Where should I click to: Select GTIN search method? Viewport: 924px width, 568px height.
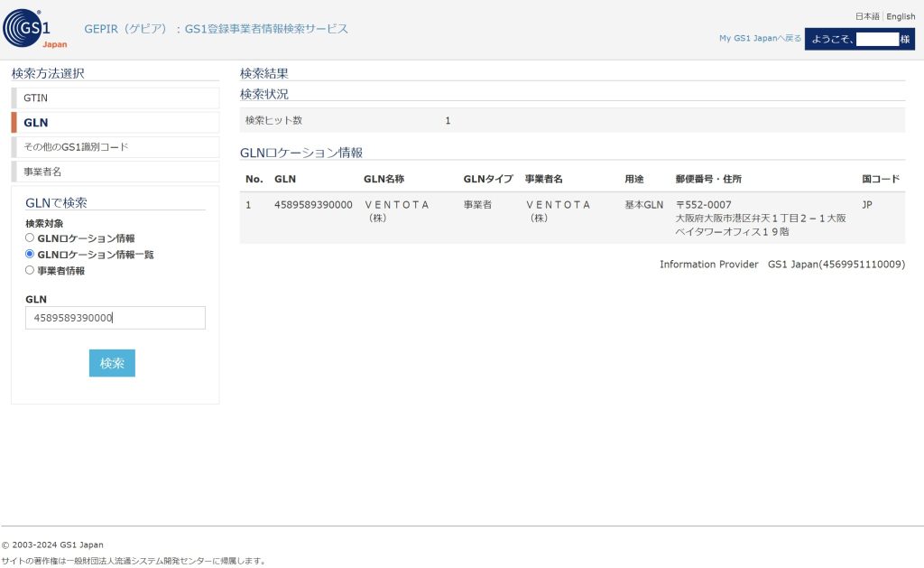tap(115, 98)
